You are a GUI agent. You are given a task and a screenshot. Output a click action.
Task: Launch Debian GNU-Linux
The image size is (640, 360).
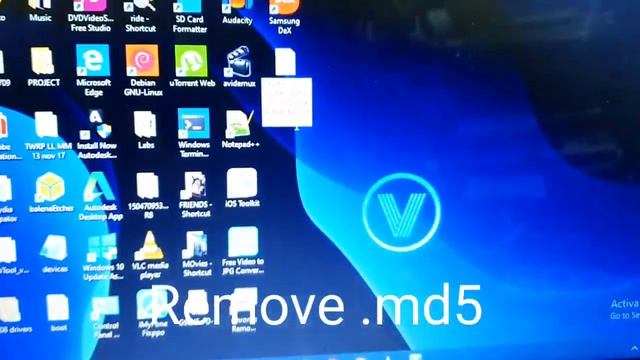pos(143,70)
